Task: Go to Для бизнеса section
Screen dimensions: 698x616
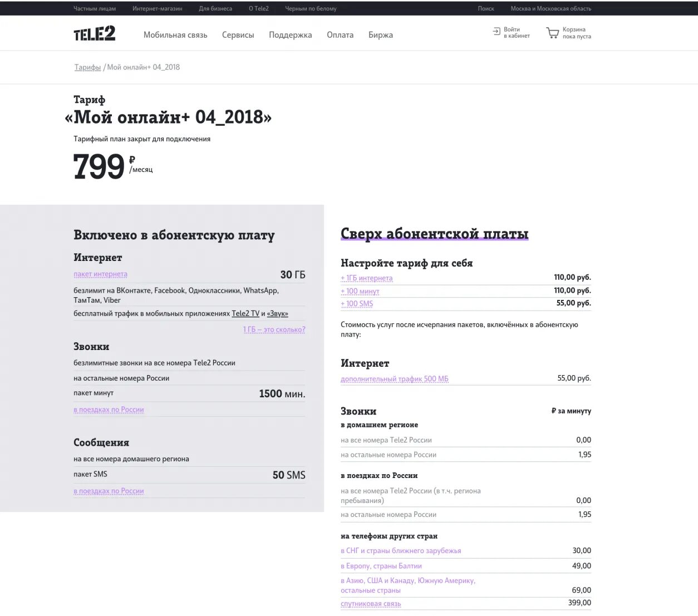Action: point(215,8)
